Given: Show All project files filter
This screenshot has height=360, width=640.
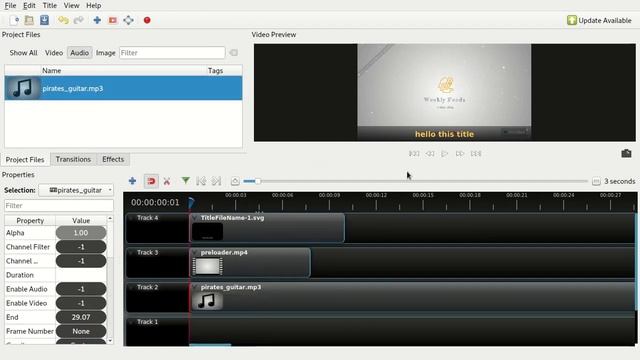Looking at the screenshot, I should 23,53.
